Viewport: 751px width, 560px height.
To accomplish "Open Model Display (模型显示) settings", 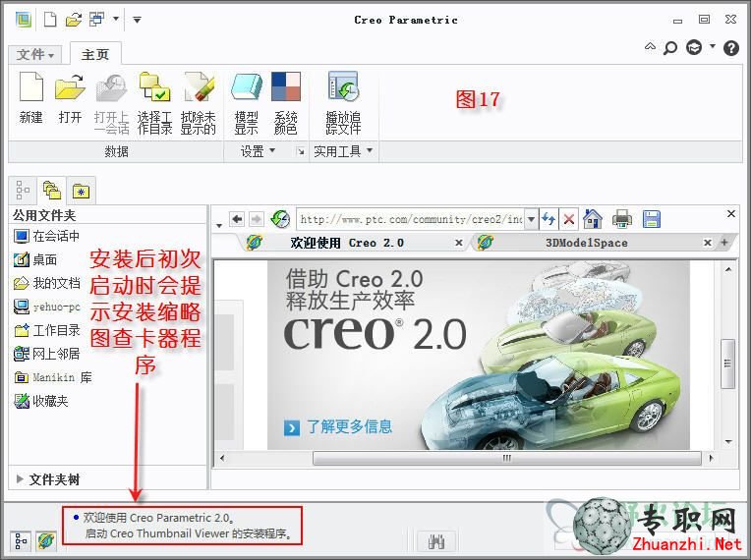I will (247, 87).
